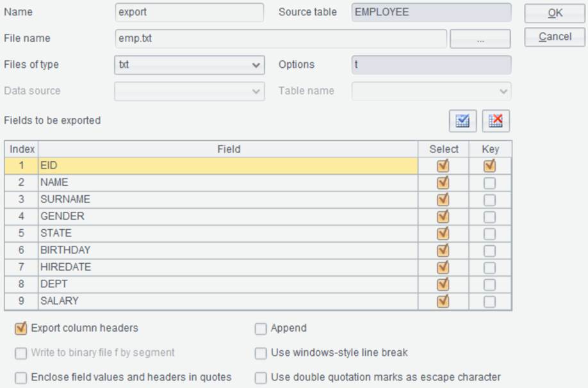Enable Enclose field values in quotes
Image resolution: width=588 pixels, height=388 pixels.
point(20,378)
